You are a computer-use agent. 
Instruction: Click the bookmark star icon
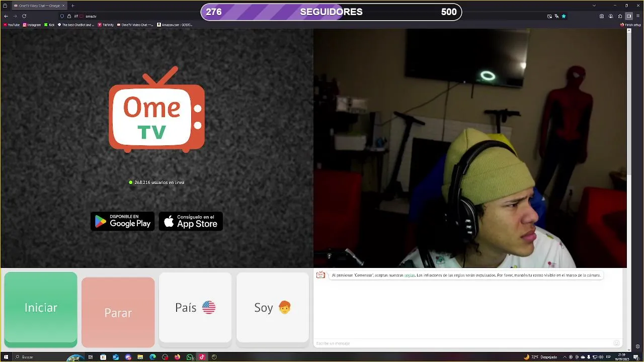(563, 16)
